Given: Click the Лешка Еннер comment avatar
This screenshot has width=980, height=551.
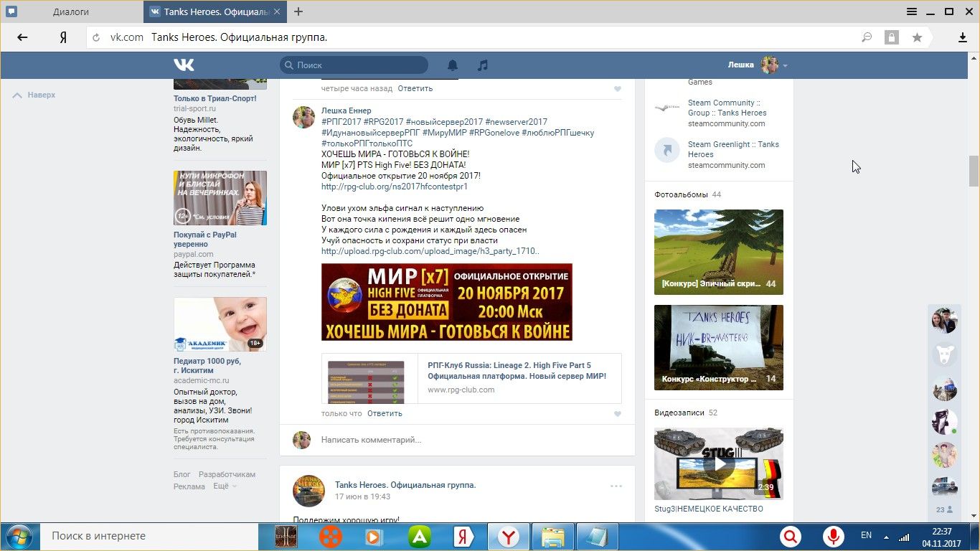Looking at the screenshot, I should point(303,117).
